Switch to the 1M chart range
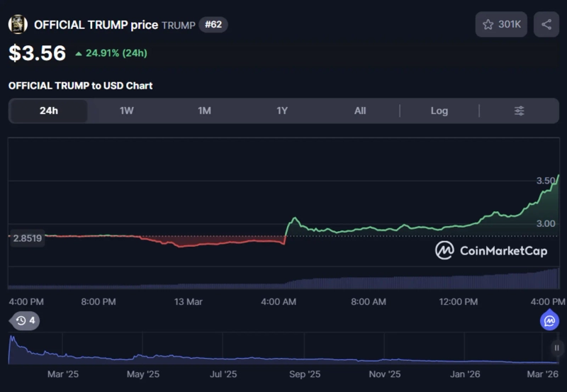This screenshot has width=567, height=392. point(205,111)
